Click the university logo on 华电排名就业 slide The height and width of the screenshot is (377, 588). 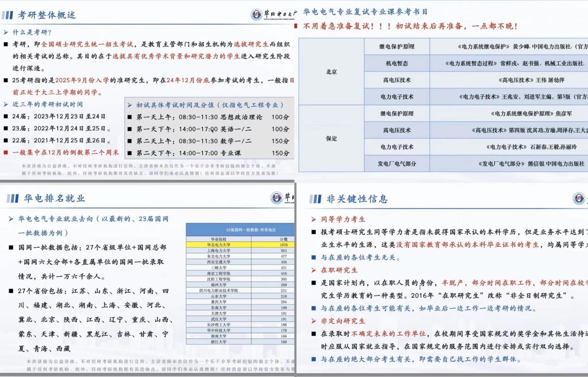(276, 198)
